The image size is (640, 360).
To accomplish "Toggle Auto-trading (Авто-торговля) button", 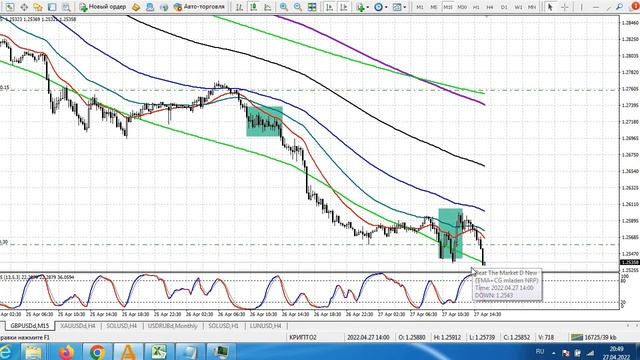I will tap(200, 7).
